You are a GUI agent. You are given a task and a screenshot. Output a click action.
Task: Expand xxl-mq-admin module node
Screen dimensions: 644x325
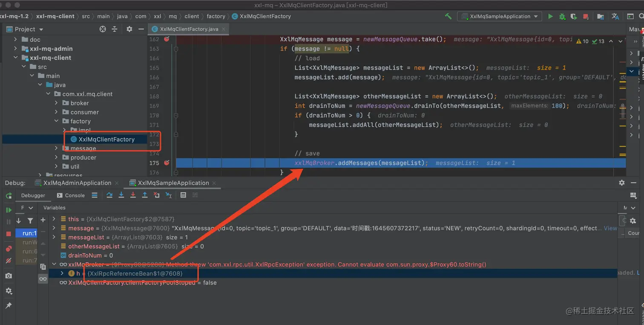[x=16, y=49]
